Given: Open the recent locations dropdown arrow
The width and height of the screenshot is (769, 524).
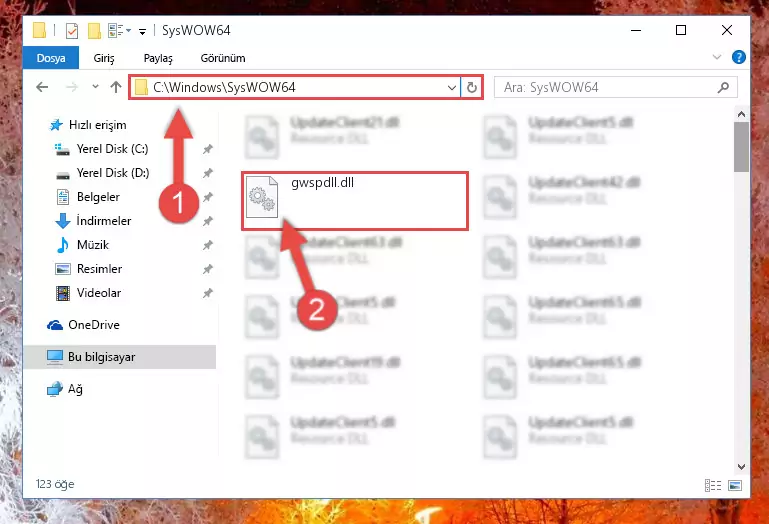Looking at the screenshot, I should (x=95, y=87).
